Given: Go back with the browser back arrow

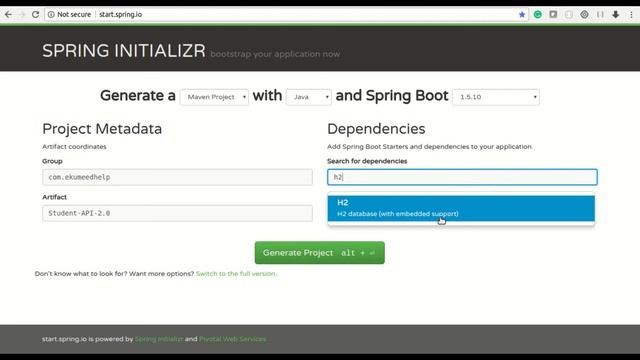Looking at the screenshot, I should click(x=8, y=14).
